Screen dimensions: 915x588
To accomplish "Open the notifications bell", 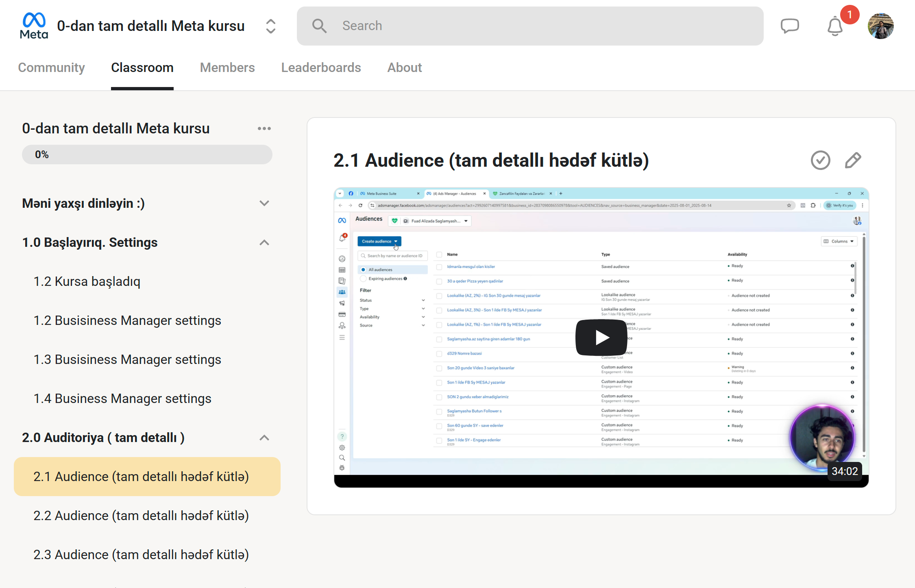I will click(835, 27).
